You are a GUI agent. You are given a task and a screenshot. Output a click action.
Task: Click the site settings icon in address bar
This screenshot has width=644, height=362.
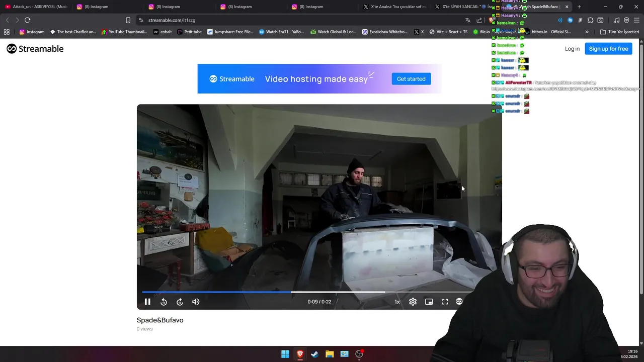click(x=141, y=20)
